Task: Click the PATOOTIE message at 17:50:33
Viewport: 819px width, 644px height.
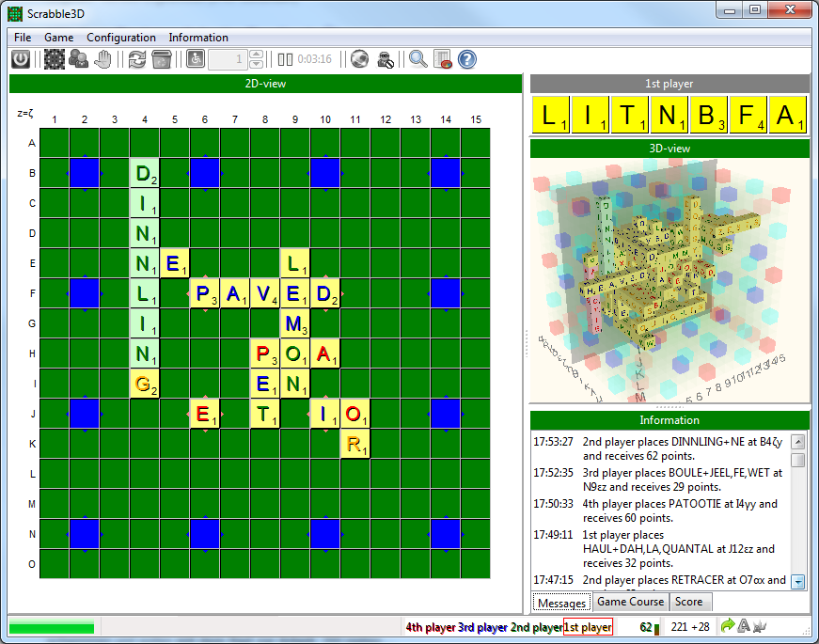Action: pyautogui.click(x=655, y=510)
